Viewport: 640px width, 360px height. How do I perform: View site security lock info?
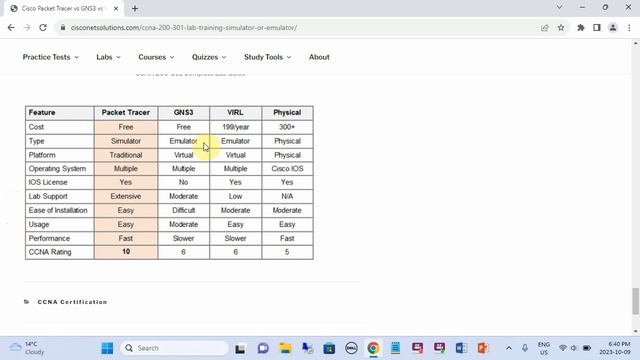[62, 28]
